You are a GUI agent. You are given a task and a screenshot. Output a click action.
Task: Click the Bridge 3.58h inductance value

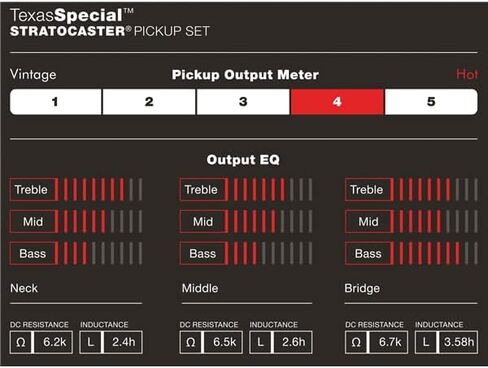458,342
